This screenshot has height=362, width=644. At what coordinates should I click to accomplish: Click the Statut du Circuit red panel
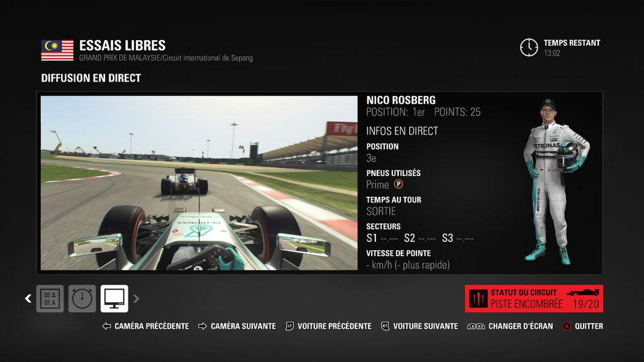click(x=534, y=299)
